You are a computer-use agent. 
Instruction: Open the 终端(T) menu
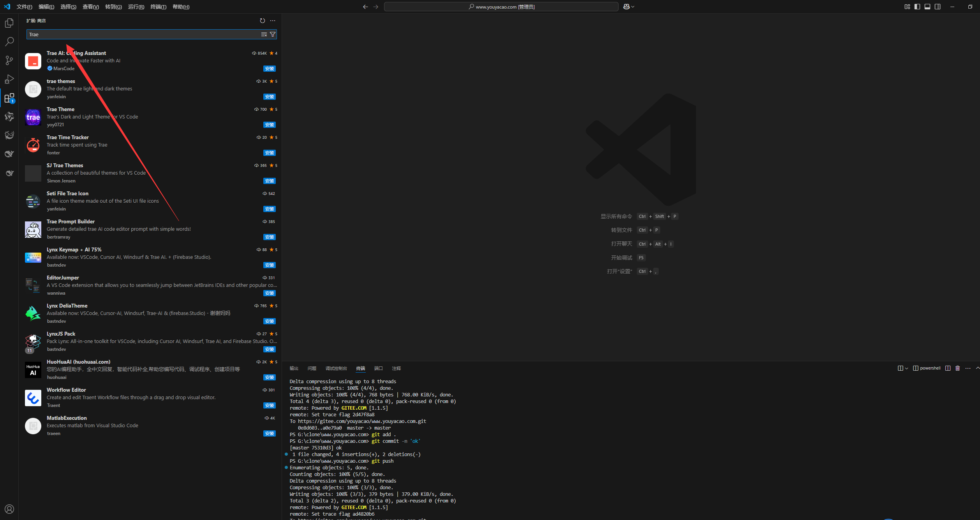click(158, 7)
